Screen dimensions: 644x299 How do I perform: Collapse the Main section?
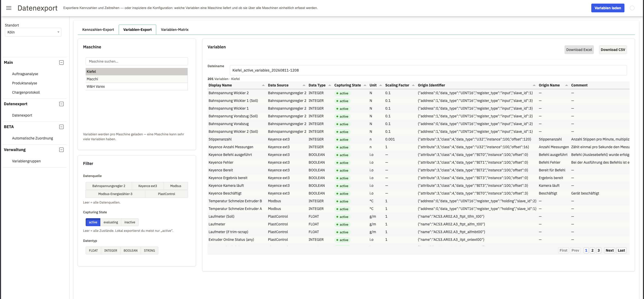61,63
